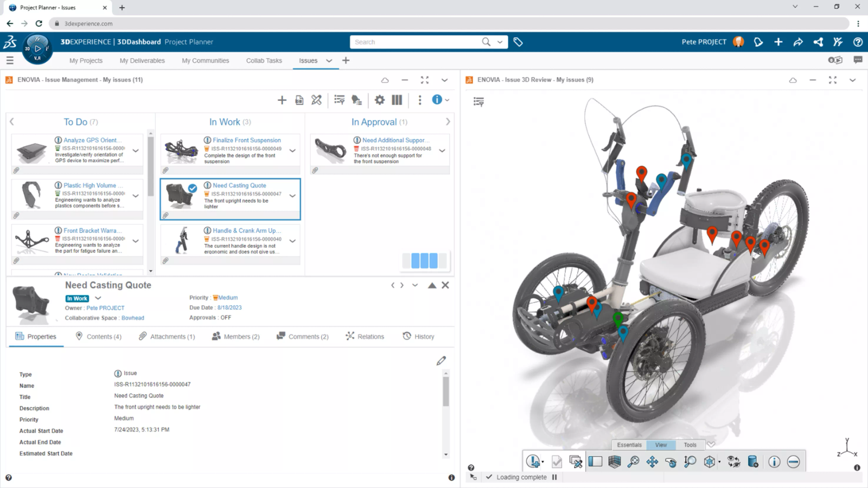Open the filter list icon in Issue Management

click(x=339, y=100)
